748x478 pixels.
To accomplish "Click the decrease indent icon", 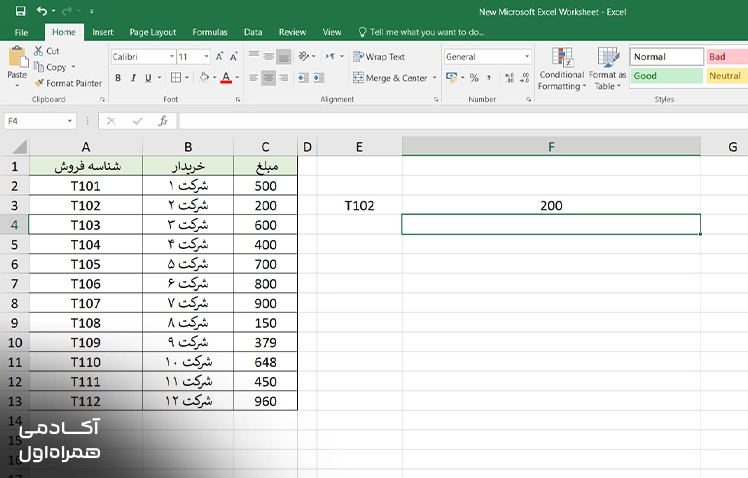I will point(303,77).
